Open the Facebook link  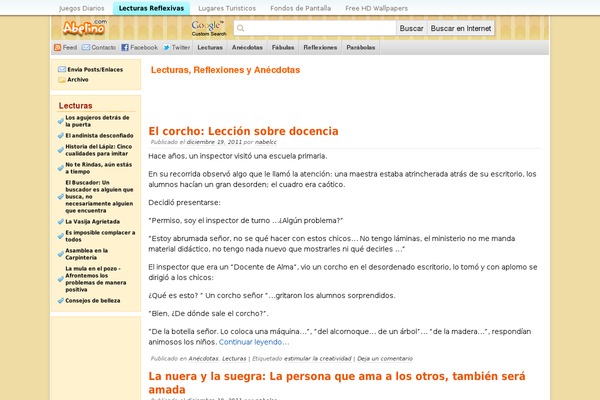pos(144,47)
